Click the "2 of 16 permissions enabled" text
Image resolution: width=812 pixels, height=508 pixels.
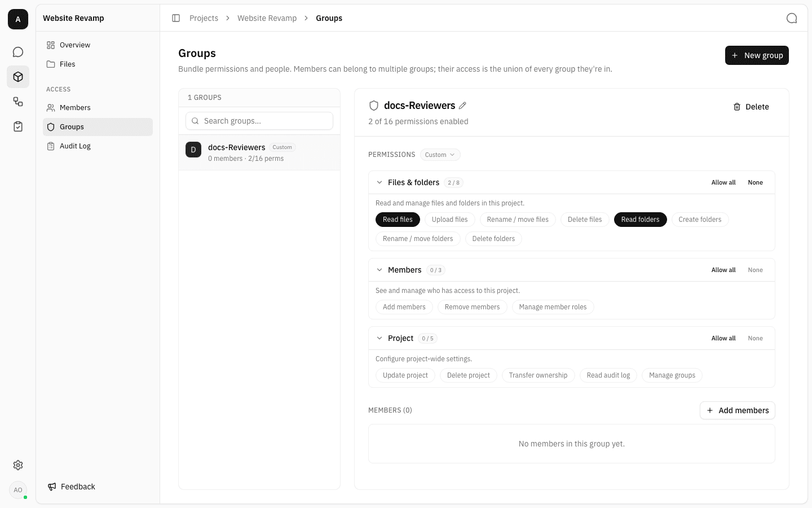click(x=418, y=121)
